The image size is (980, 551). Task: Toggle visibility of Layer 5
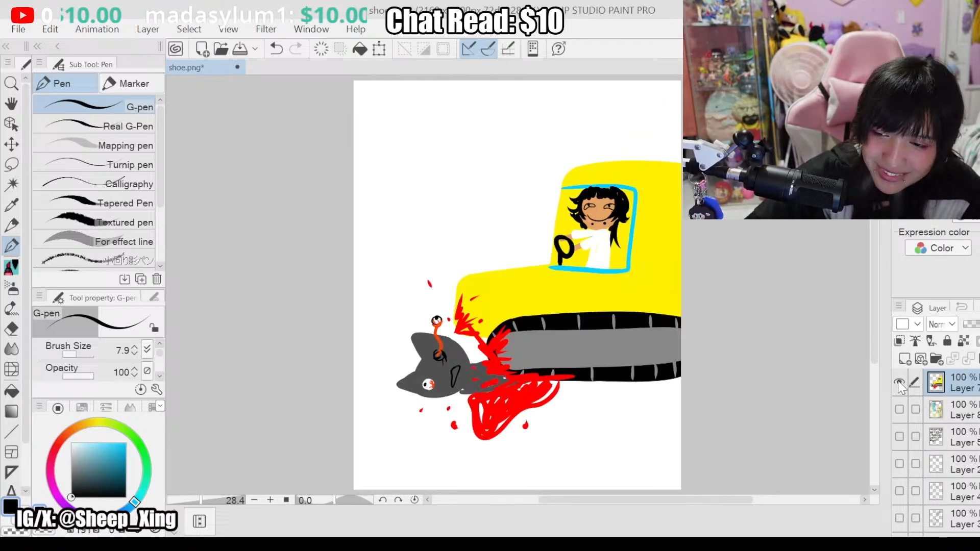pos(899,436)
